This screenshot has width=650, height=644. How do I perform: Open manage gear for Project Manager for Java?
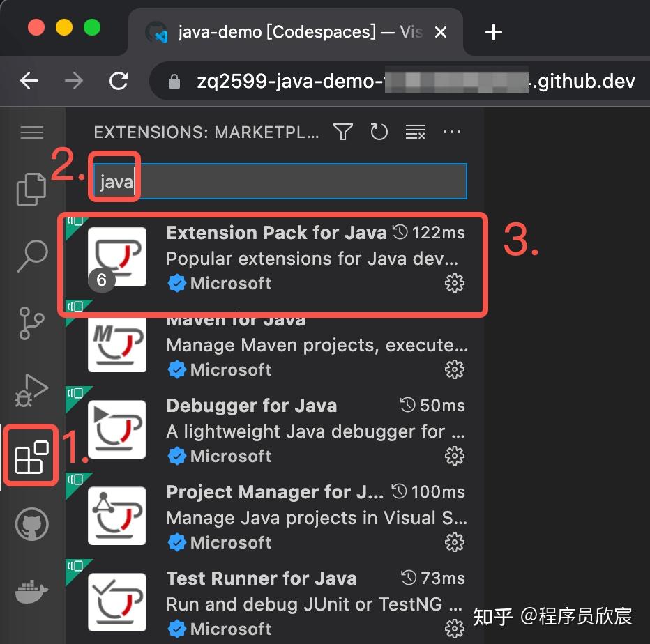454,542
